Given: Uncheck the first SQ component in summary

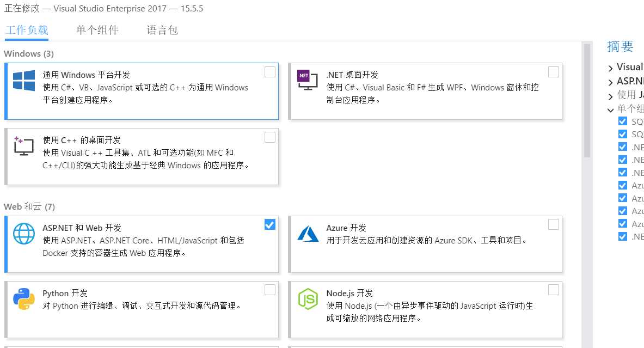Looking at the screenshot, I should point(623,121).
